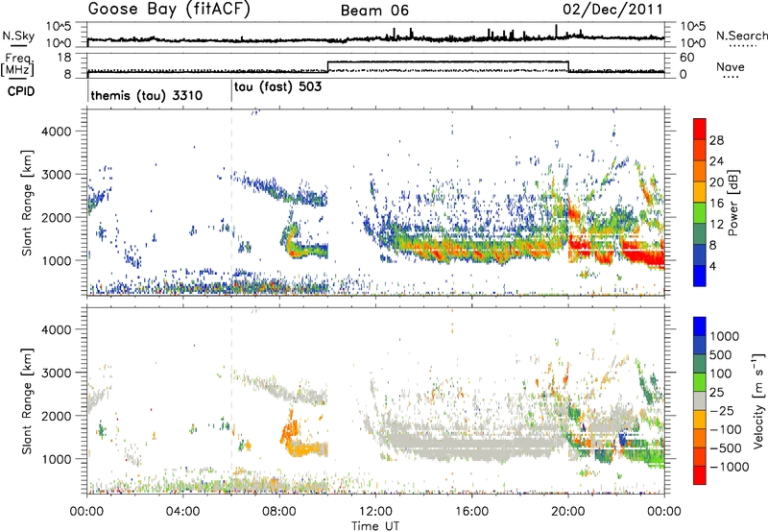Click the red top of power colorbar

(x=700, y=129)
